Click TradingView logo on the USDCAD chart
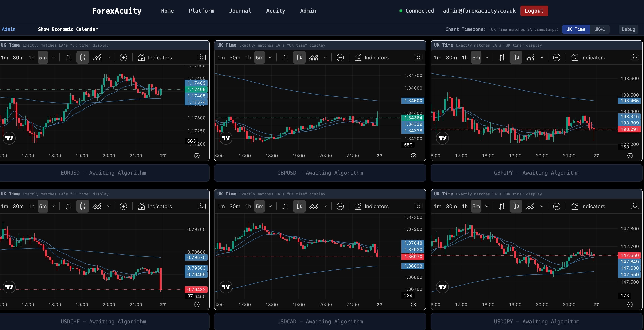The width and height of the screenshot is (644, 330). [x=226, y=287]
